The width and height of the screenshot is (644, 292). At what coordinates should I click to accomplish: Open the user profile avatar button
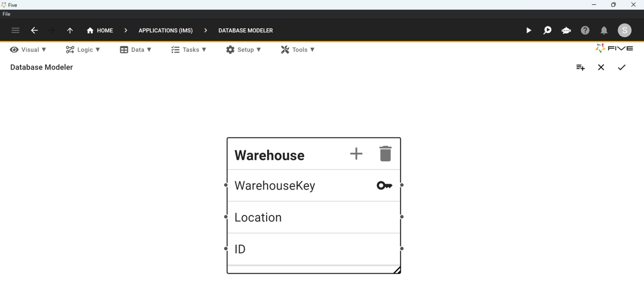624,30
